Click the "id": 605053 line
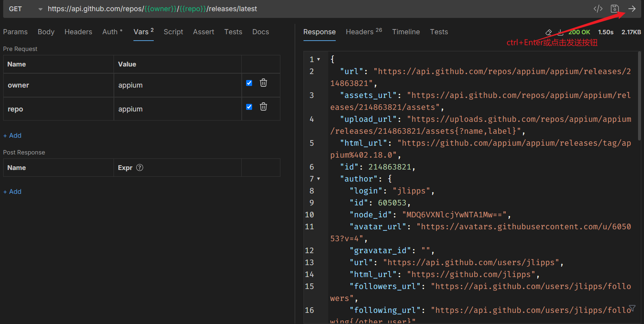Viewport: 644px width, 324px height. [x=380, y=203]
